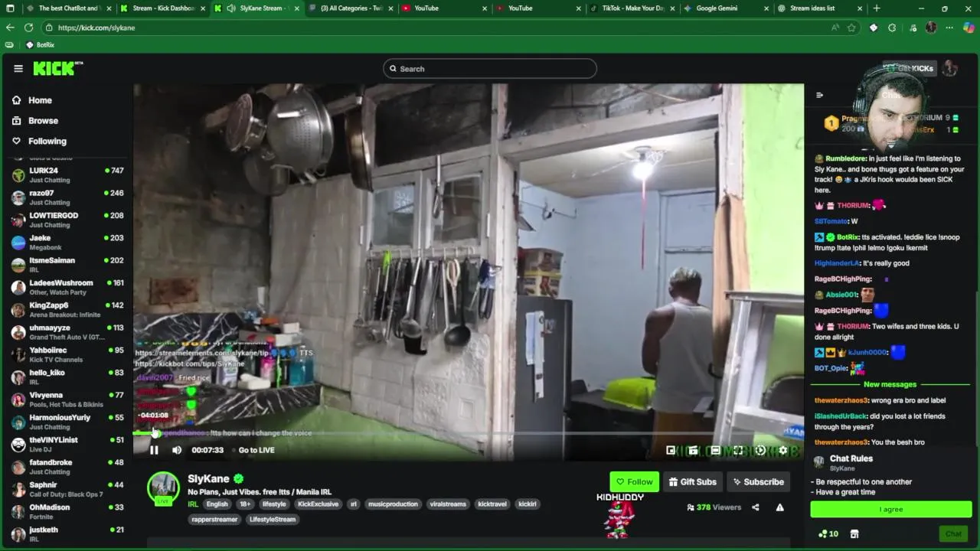Viewport: 980px width, 551px height.
Task: Go back in the browser
Action: pyautogui.click(x=10, y=28)
